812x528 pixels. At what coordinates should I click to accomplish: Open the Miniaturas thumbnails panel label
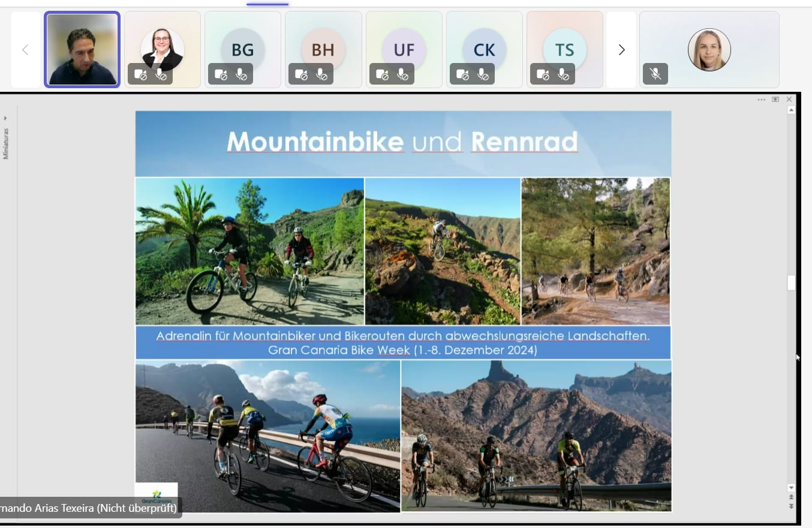coord(6,143)
